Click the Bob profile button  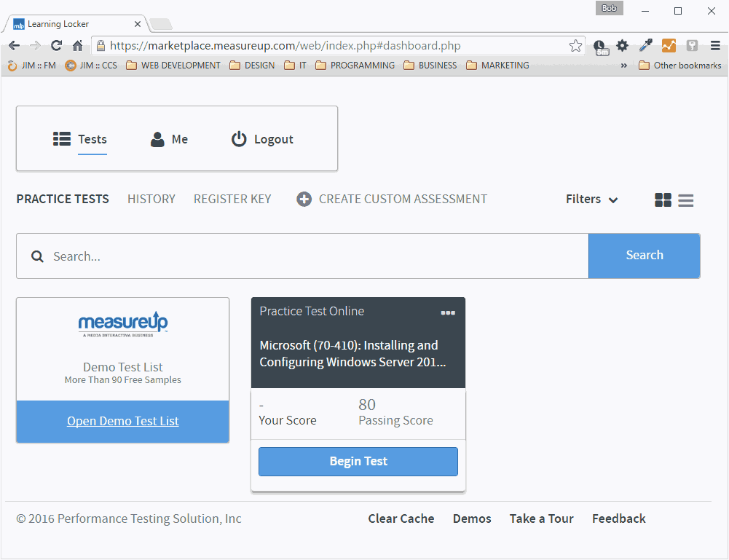609,8
